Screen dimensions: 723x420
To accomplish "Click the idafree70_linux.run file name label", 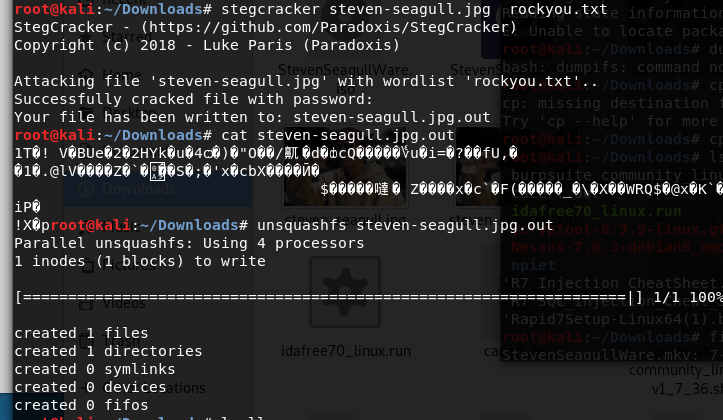I will [346, 351].
